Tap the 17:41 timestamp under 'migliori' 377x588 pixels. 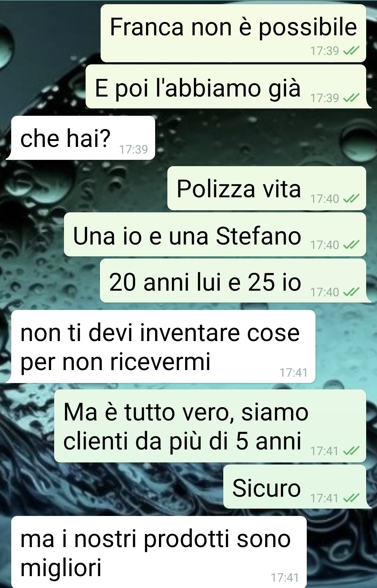coord(285,578)
